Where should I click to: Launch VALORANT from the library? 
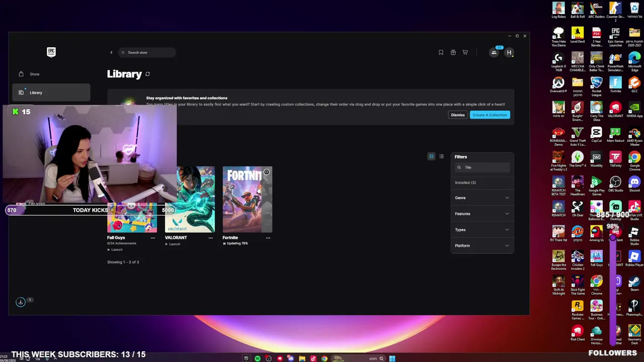point(173,244)
